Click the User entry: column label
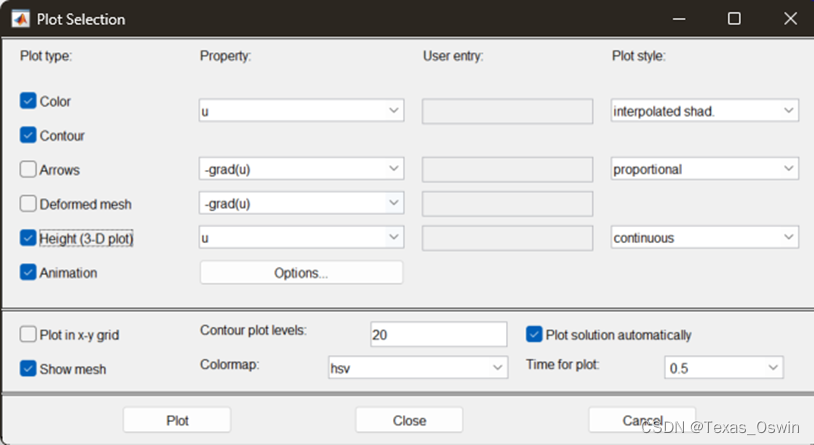Viewport: 814px width, 445px height. (x=453, y=56)
